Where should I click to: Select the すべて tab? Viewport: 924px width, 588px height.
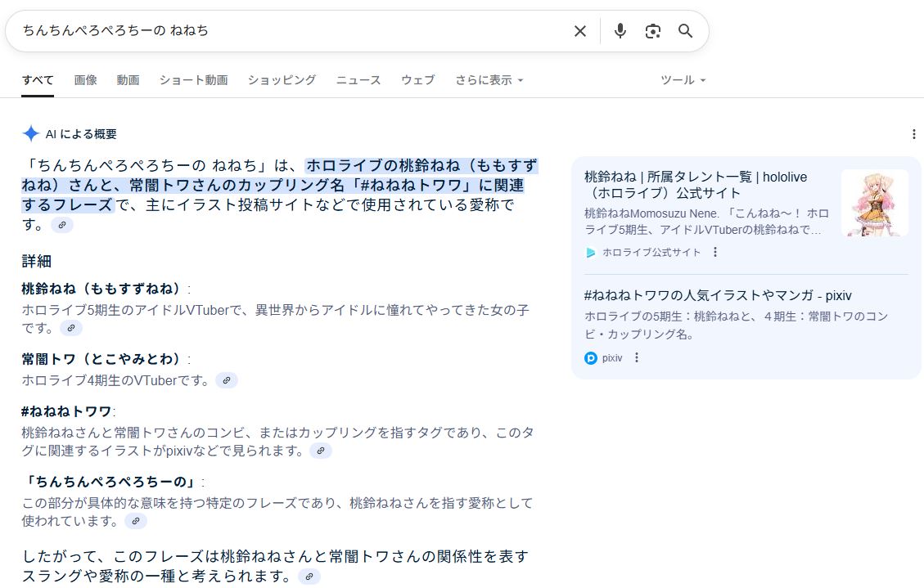tap(38, 80)
